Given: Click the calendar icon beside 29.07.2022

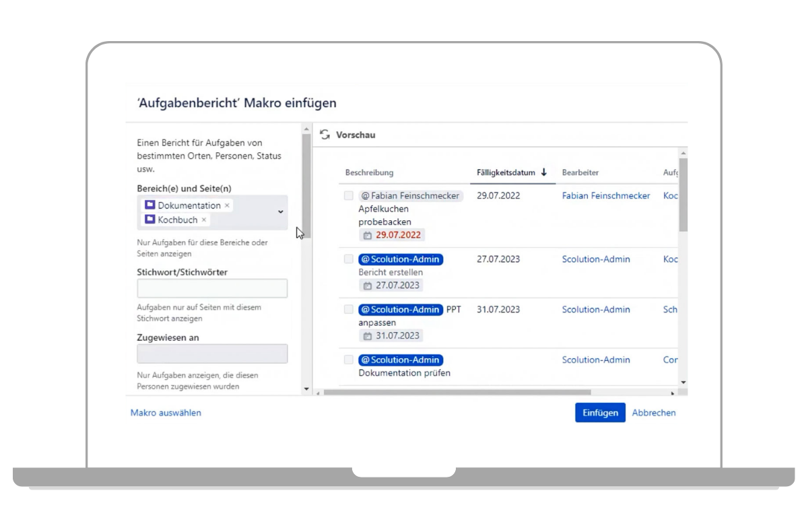Looking at the screenshot, I should [x=367, y=235].
